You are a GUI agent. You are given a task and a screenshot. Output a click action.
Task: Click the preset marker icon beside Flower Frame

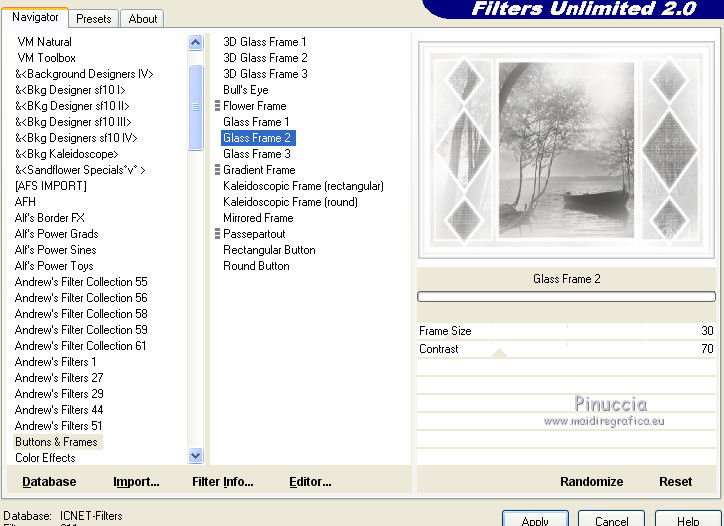pos(217,106)
